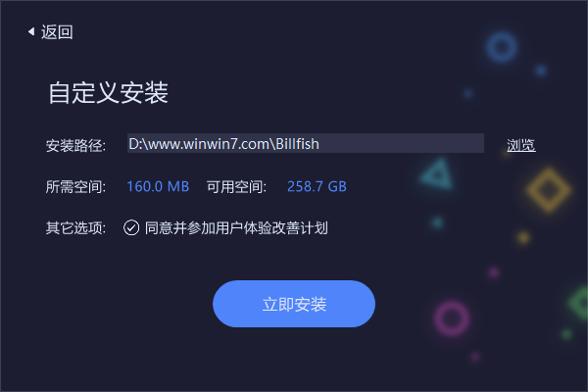Click the 自定义安装 heading

pos(108,92)
